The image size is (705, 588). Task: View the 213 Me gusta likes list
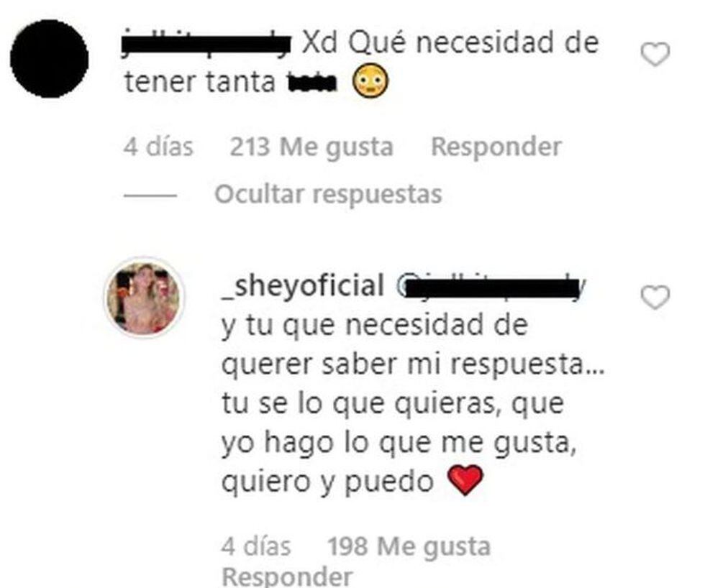311,147
